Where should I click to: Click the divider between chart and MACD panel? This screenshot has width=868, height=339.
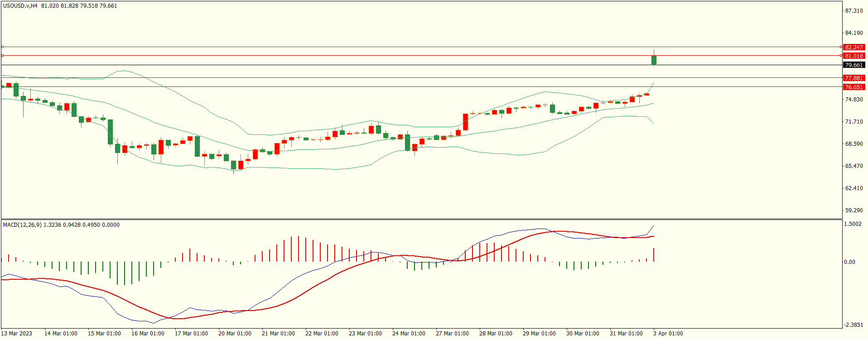[x=421, y=220]
